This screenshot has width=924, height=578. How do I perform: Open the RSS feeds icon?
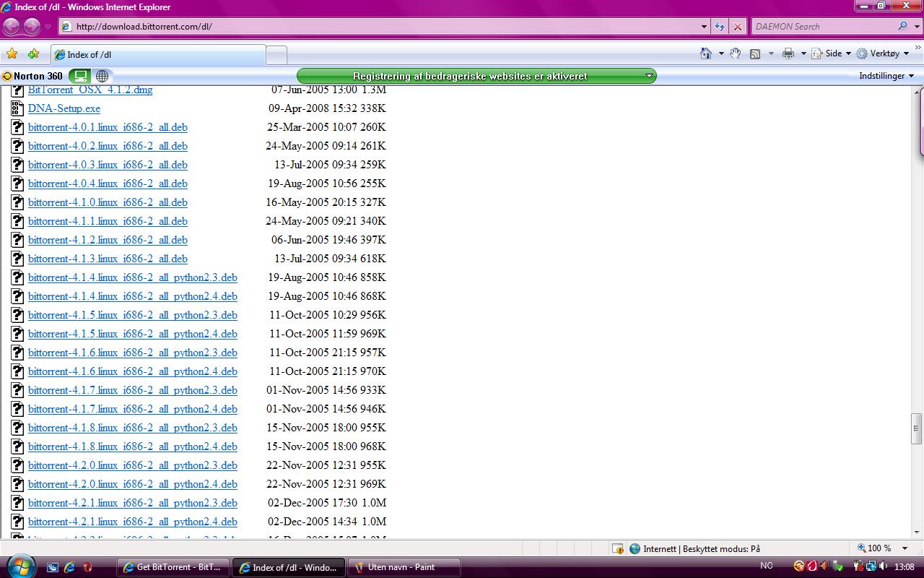tap(755, 53)
